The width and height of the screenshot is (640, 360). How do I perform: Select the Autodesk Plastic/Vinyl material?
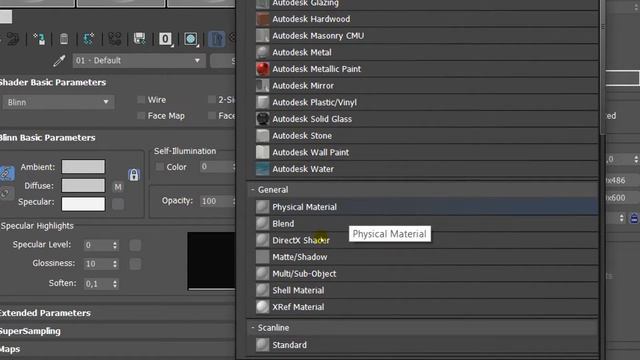(426, 102)
